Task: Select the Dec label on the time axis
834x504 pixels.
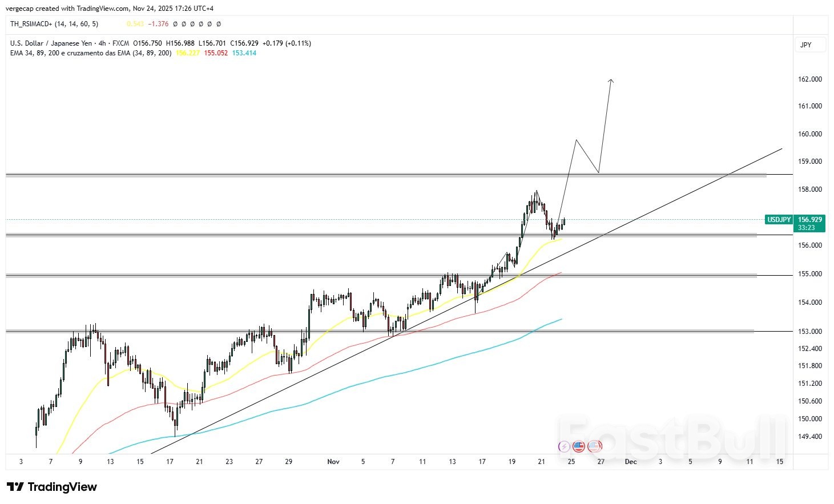Action: [630, 461]
